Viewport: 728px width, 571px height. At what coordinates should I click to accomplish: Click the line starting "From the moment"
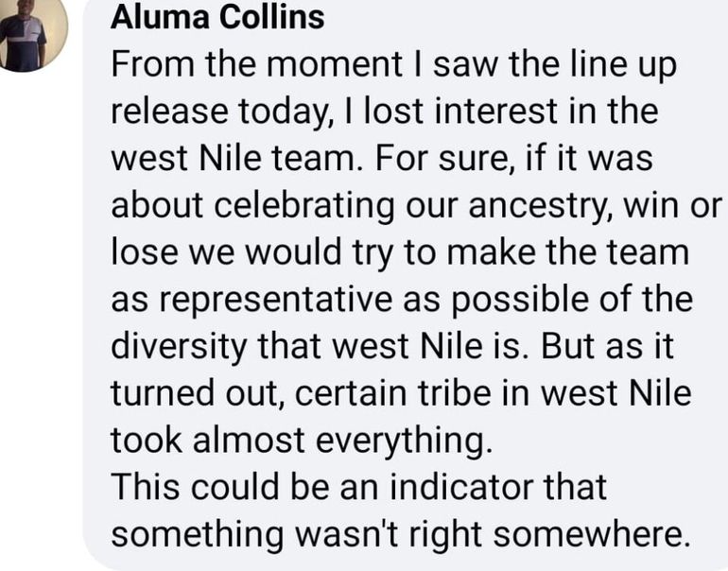pyautogui.click(x=393, y=65)
